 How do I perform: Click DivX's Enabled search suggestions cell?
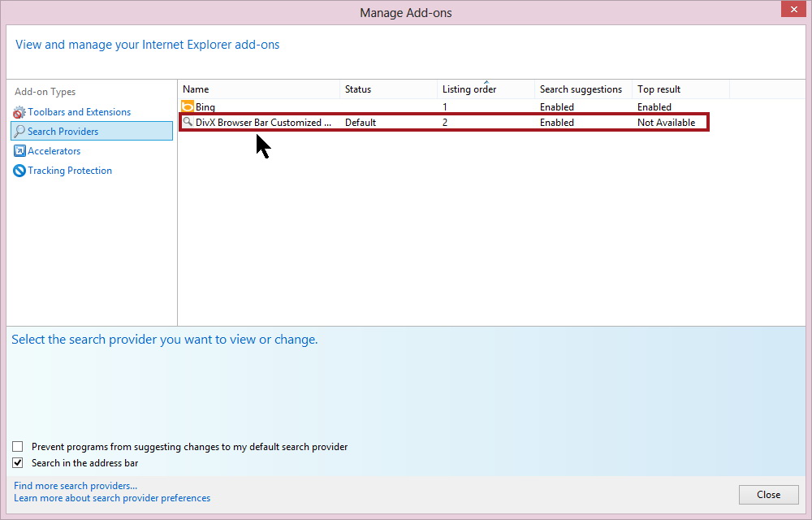click(557, 122)
